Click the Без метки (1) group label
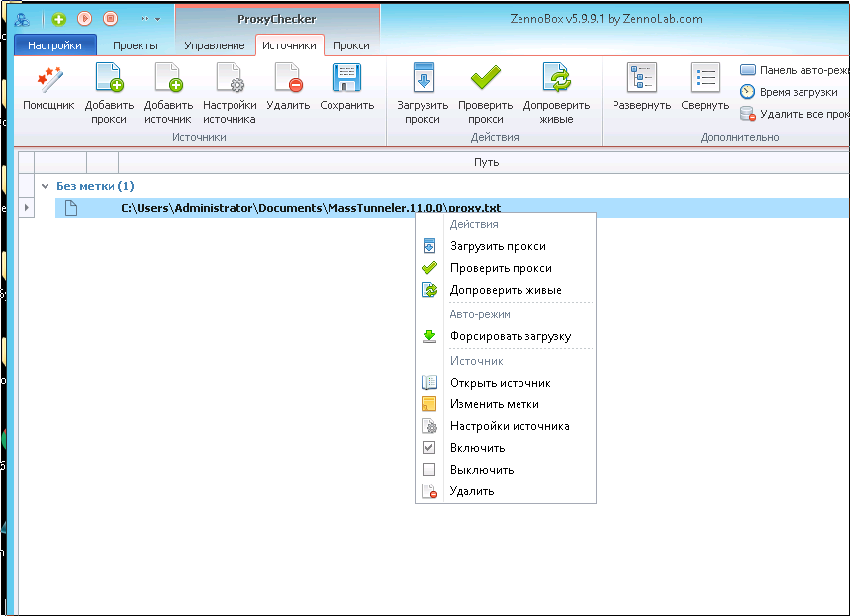The width and height of the screenshot is (850, 616). [95, 186]
